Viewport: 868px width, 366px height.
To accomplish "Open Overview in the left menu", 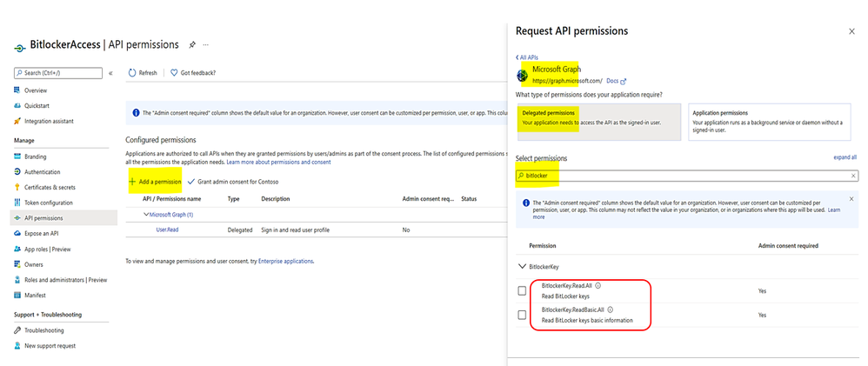I will 36,90.
